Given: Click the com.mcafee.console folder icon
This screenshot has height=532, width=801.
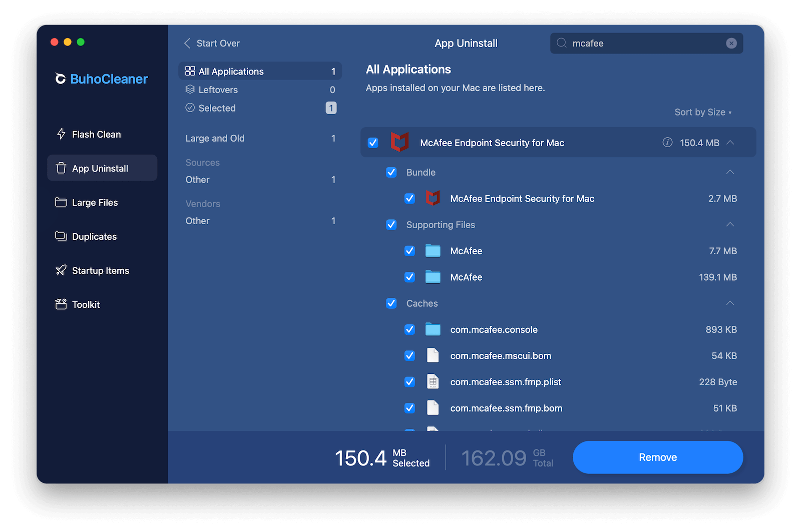Looking at the screenshot, I should pyautogui.click(x=433, y=329).
